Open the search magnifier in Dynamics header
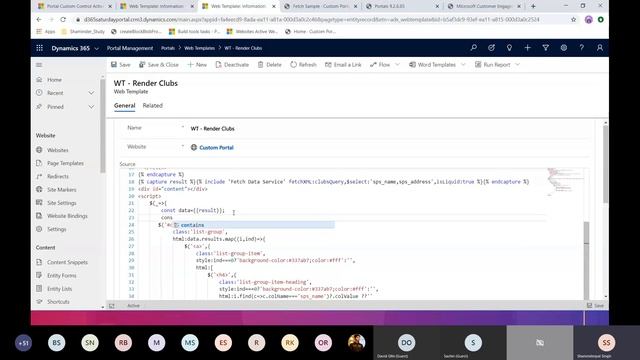The image size is (640, 360). [473, 48]
